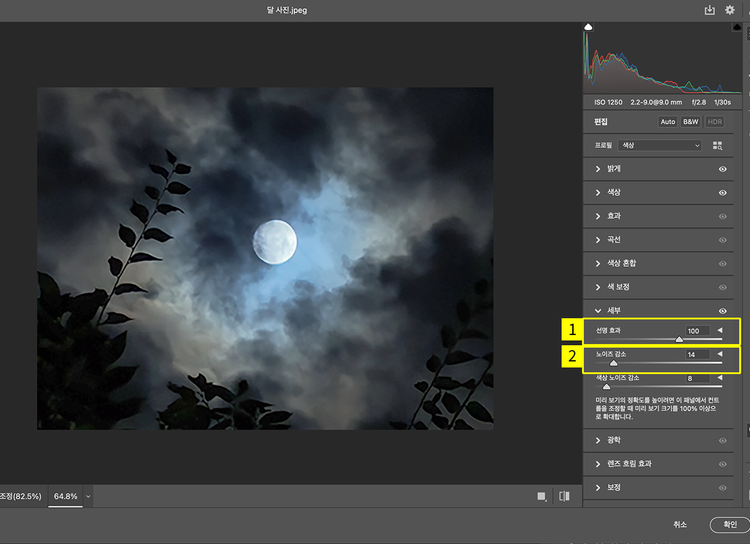Click the save image icon at top right
Image resolution: width=750 pixels, height=544 pixels.
coord(710,10)
